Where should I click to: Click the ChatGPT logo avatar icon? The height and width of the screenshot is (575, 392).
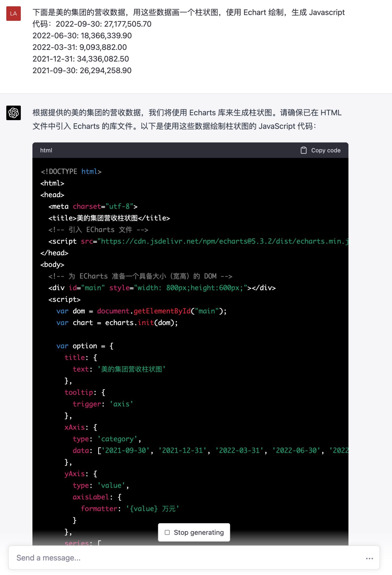pyautogui.click(x=14, y=113)
